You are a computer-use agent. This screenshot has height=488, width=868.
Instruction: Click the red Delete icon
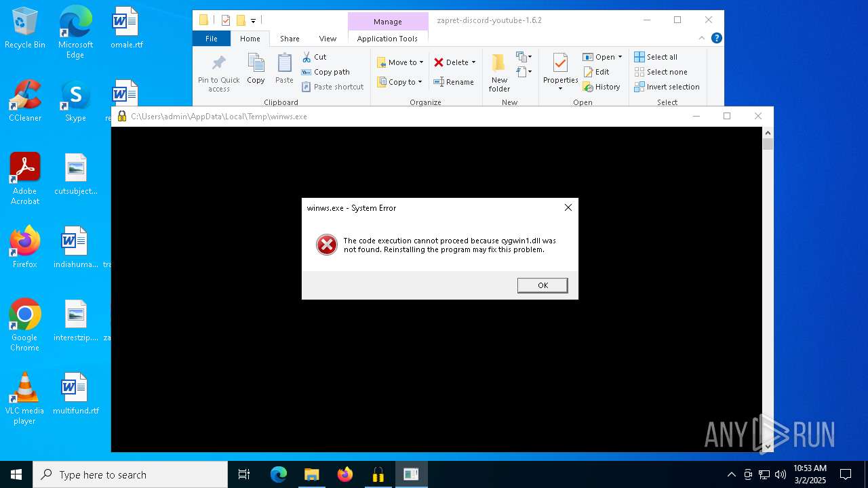tap(439, 62)
